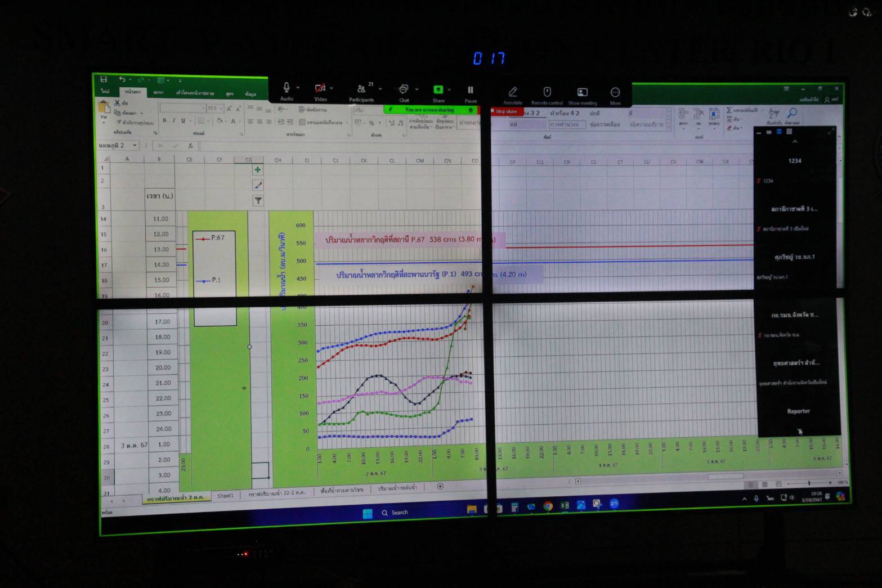
Task: Open the Excel File tab
Action: [x=105, y=92]
